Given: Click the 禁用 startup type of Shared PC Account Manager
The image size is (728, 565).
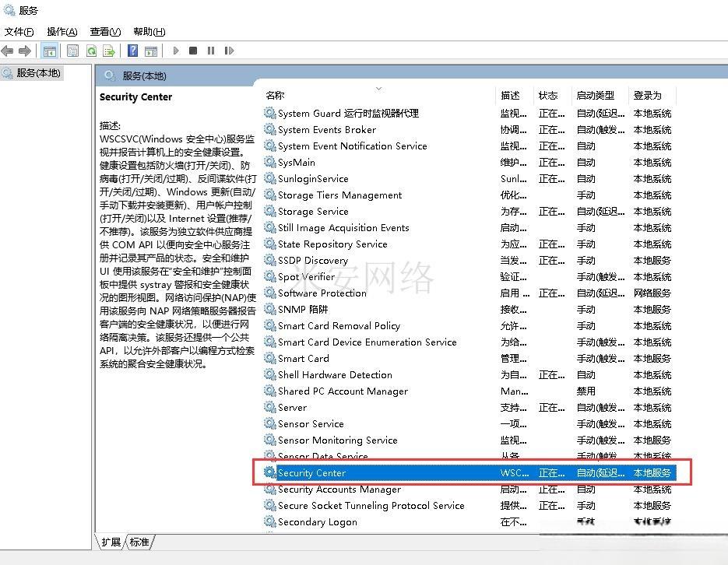Looking at the screenshot, I should (586, 391).
